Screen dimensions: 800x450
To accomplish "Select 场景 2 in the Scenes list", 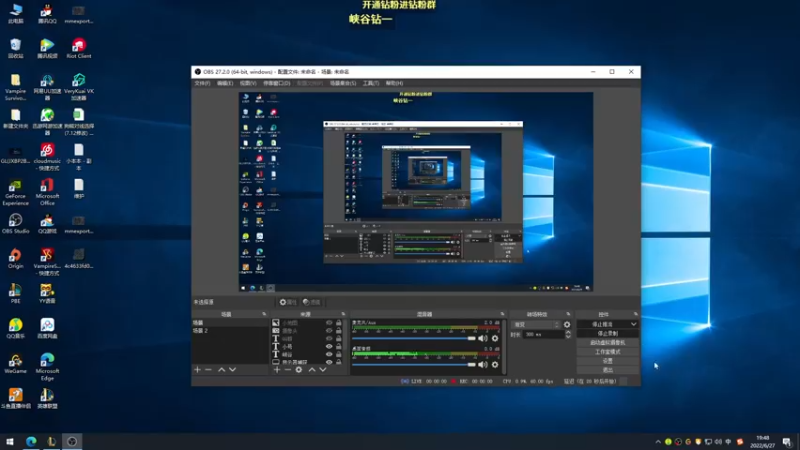I will [x=230, y=331].
